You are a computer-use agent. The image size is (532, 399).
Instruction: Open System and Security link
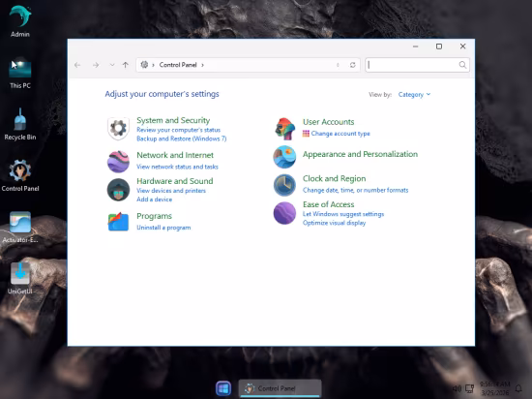pyautogui.click(x=173, y=120)
